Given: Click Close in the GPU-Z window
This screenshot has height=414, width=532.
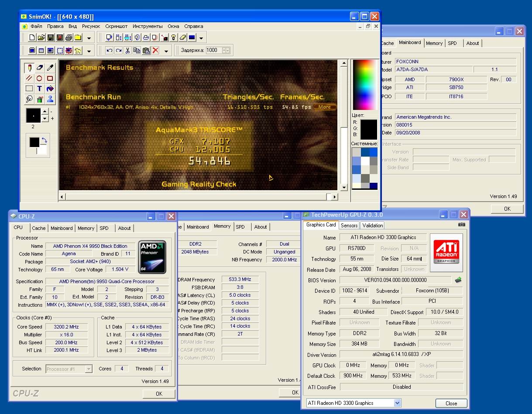Looking at the screenshot, I should point(451,403).
